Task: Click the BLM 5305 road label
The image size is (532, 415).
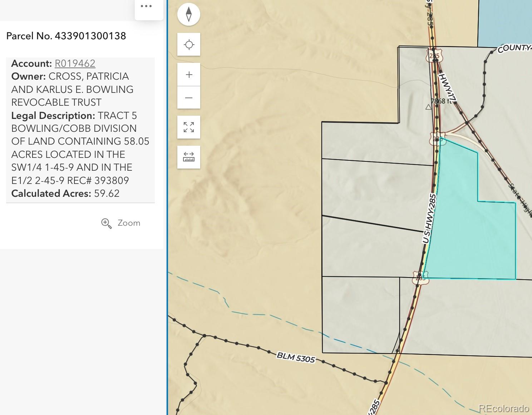Action: click(x=296, y=357)
